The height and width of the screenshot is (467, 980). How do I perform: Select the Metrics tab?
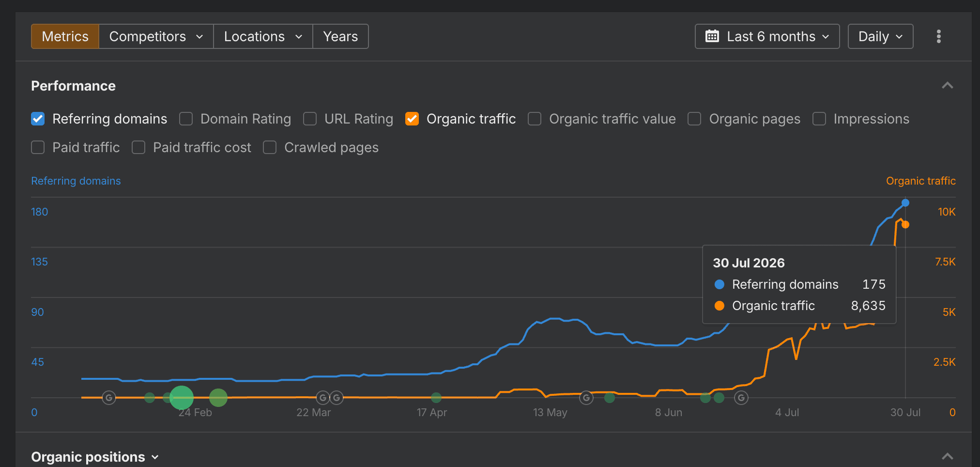65,36
